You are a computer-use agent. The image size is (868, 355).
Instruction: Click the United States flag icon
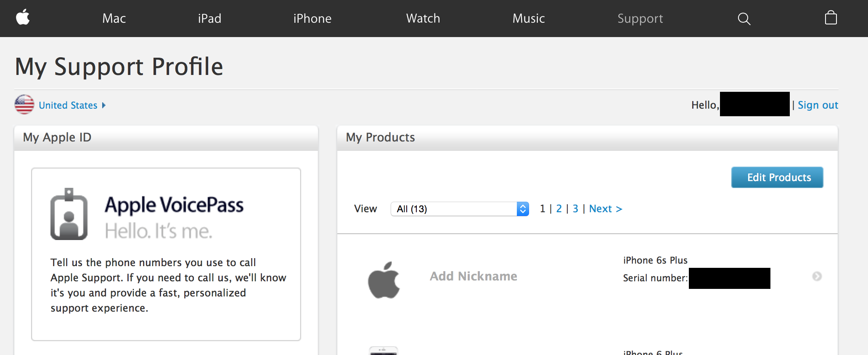24,104
